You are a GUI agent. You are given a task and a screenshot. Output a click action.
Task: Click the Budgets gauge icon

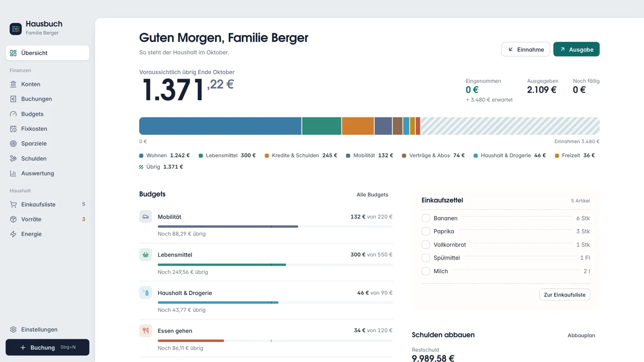[13, 114]
